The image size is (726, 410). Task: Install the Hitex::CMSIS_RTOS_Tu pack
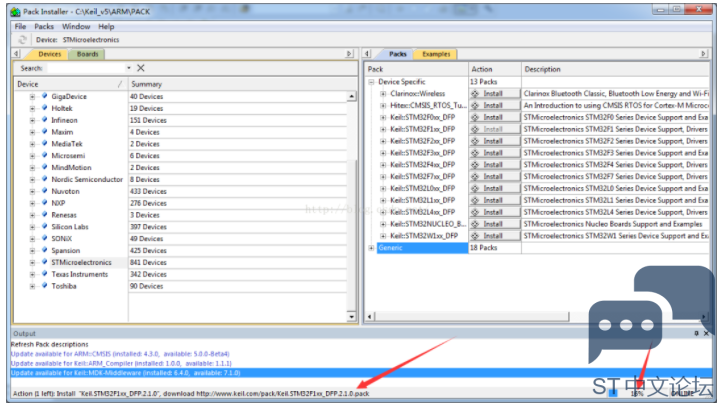tap(494, 106)
